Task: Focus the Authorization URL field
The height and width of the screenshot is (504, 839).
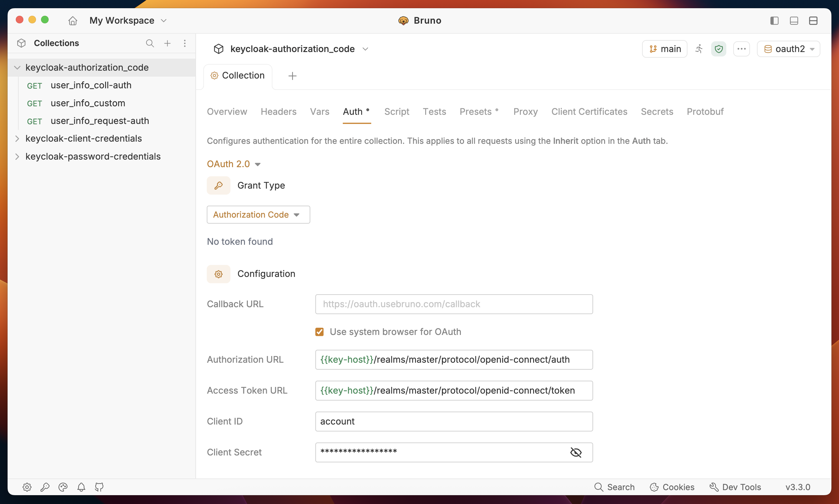Action: click(454, 360)
